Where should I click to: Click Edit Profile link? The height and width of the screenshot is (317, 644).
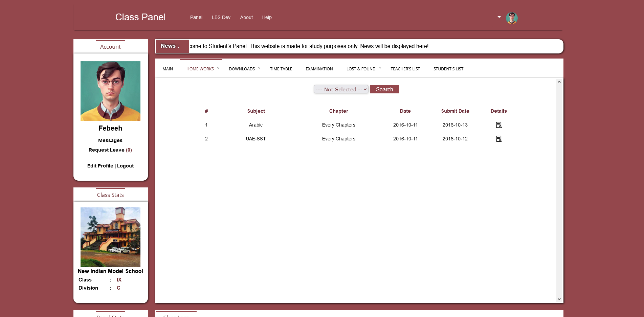100,166
